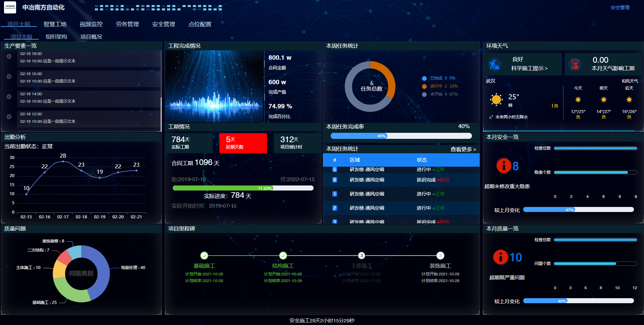Viewport: 644px width, 325px height.
Task: Click gear icon beside 02-18 12:00 entry
Action: click(x=9, y=117)
